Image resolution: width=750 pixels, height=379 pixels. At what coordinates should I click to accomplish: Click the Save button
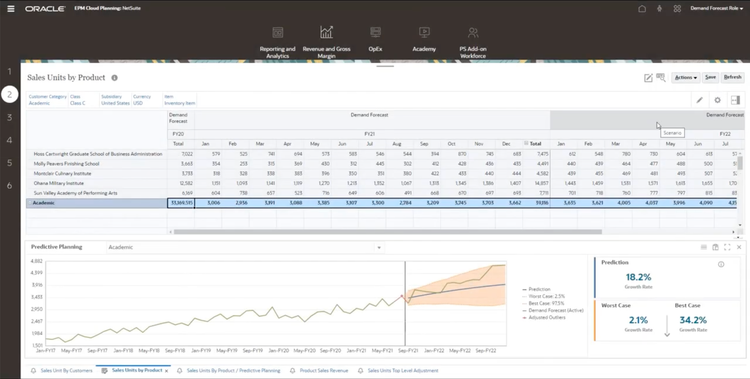pos(710,77)
